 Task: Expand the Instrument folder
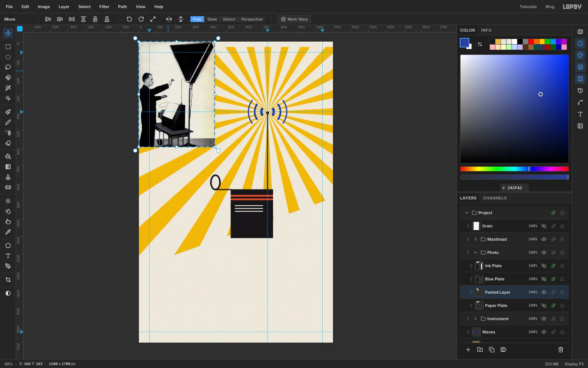(476, 319)
